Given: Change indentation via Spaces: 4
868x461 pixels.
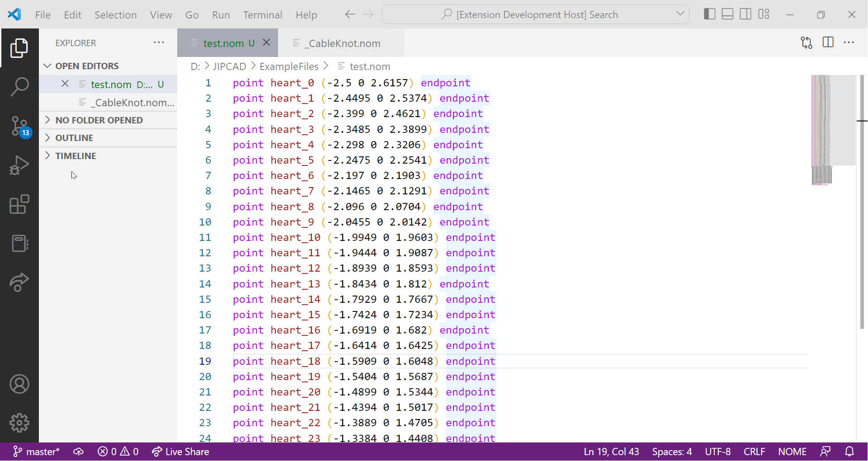Looking at the screenshot, I should point(672,452).
